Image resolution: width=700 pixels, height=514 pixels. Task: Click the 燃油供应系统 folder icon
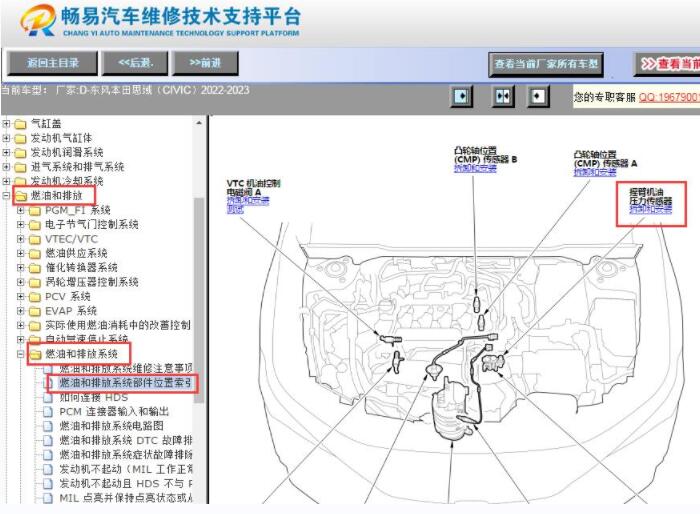[x=34, y=254]
